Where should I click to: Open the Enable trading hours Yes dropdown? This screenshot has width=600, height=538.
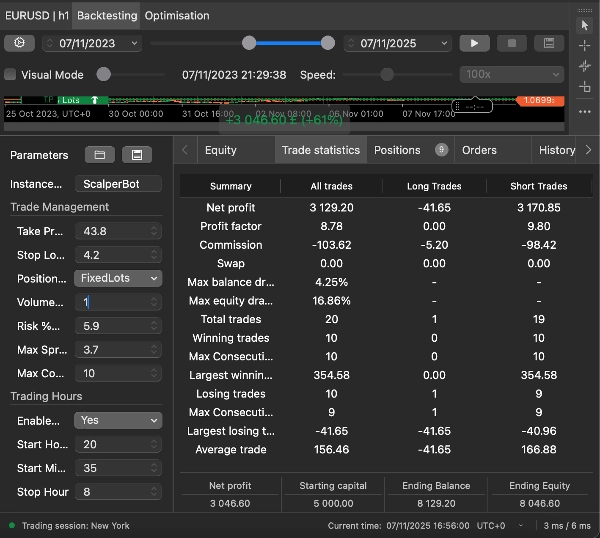[117, 421]
